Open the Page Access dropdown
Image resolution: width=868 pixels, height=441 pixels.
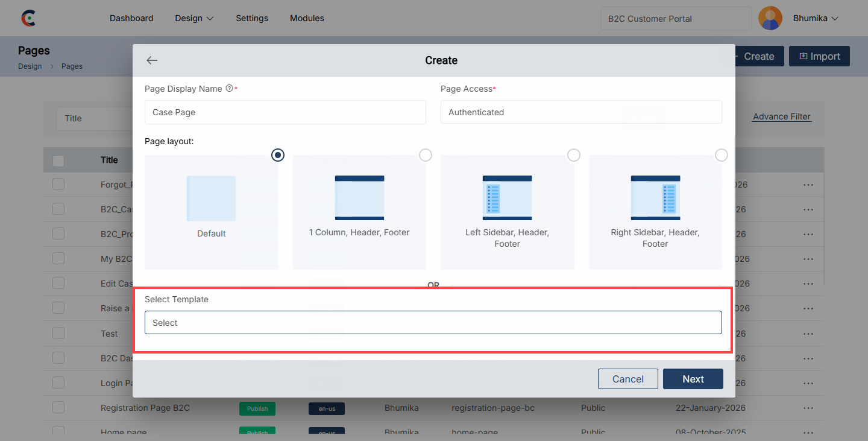coord(580,112)
